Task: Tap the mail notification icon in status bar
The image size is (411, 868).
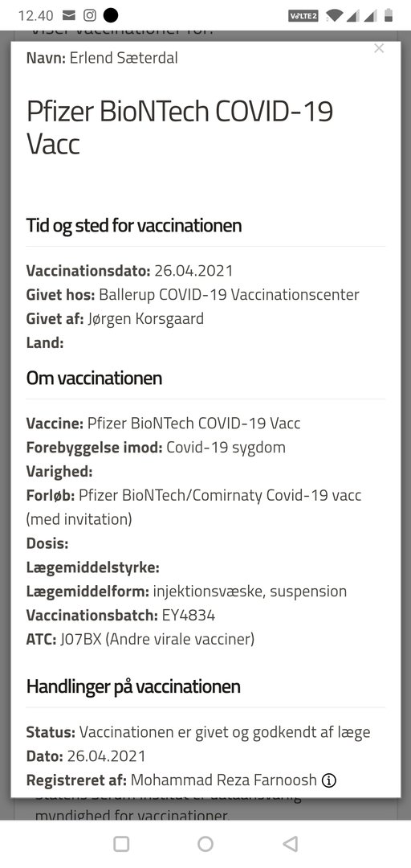Action: pyautogui.click(x=68, y=15)
